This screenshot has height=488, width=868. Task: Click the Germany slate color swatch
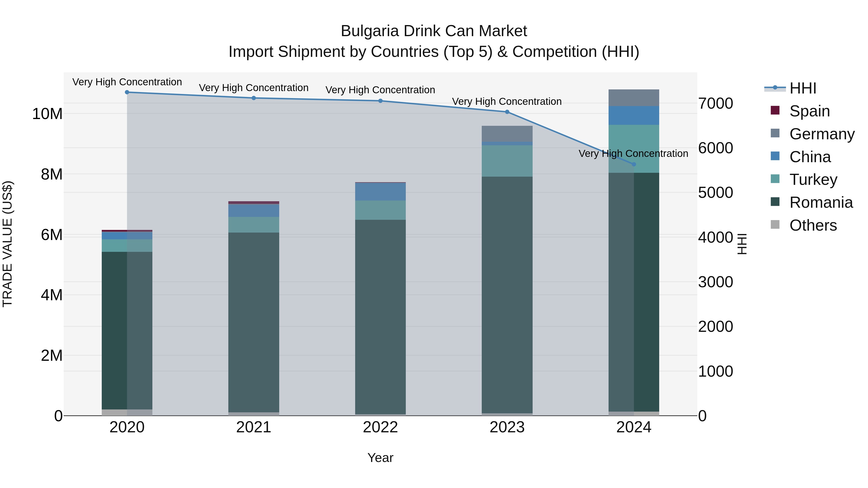[775, 133]
